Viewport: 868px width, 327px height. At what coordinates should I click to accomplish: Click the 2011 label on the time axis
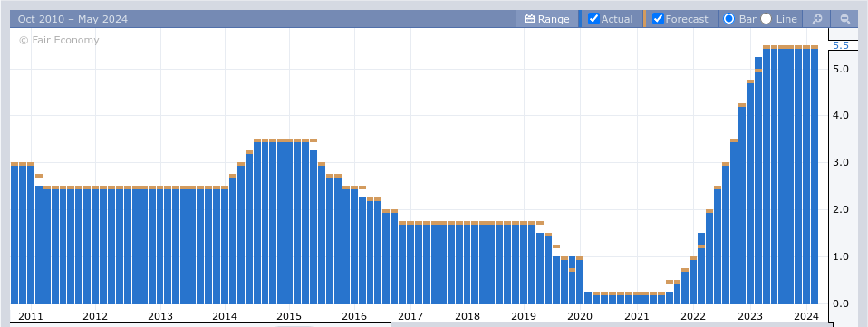pos(30,316)
